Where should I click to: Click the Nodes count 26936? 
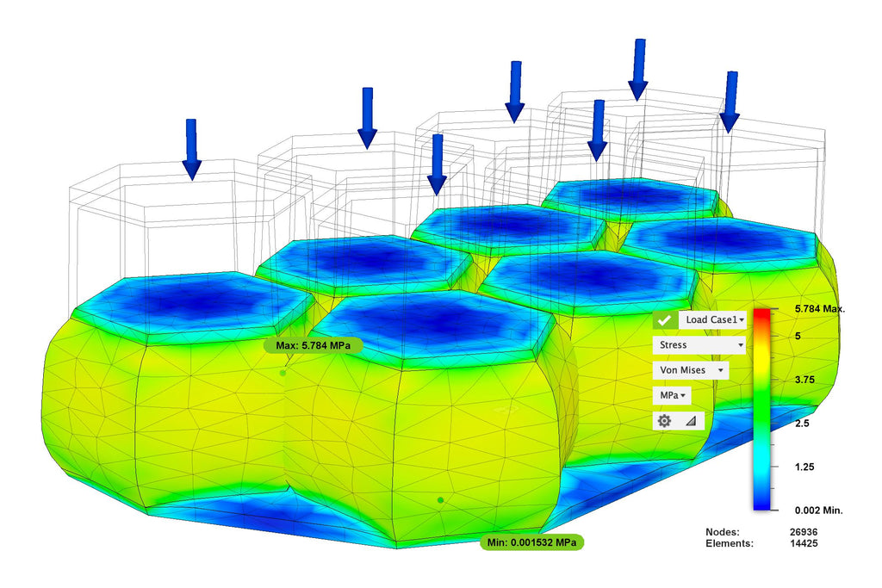click(804, 532)
